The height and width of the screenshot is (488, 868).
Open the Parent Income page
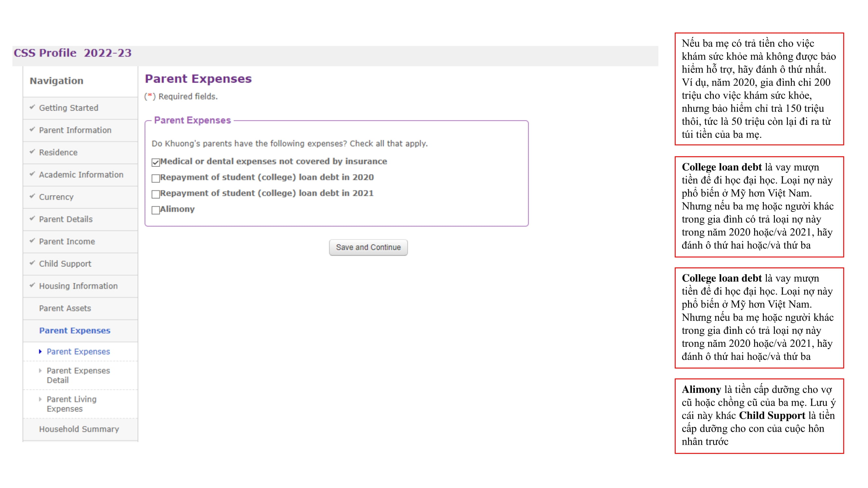pos(67,241)
